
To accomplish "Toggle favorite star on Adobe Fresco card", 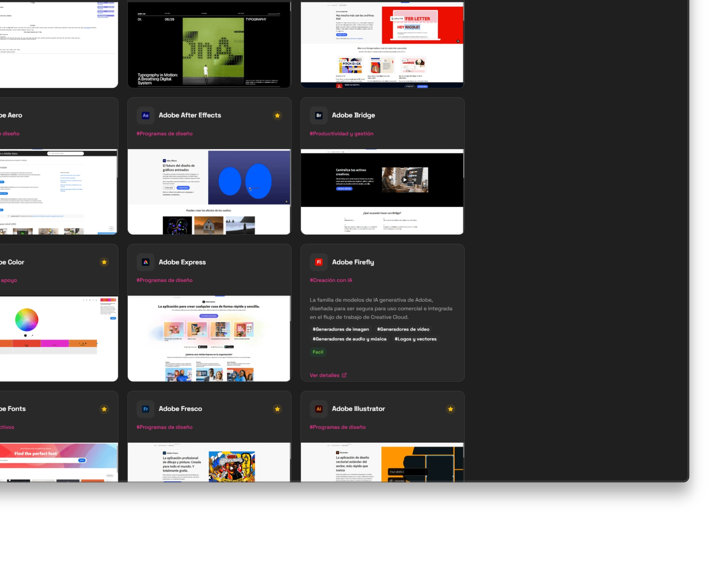I will tap(277, 409).
